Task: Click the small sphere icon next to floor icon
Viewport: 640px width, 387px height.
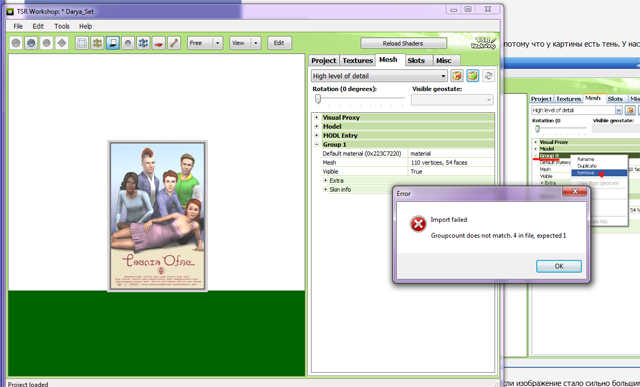Action: [128, 43]
